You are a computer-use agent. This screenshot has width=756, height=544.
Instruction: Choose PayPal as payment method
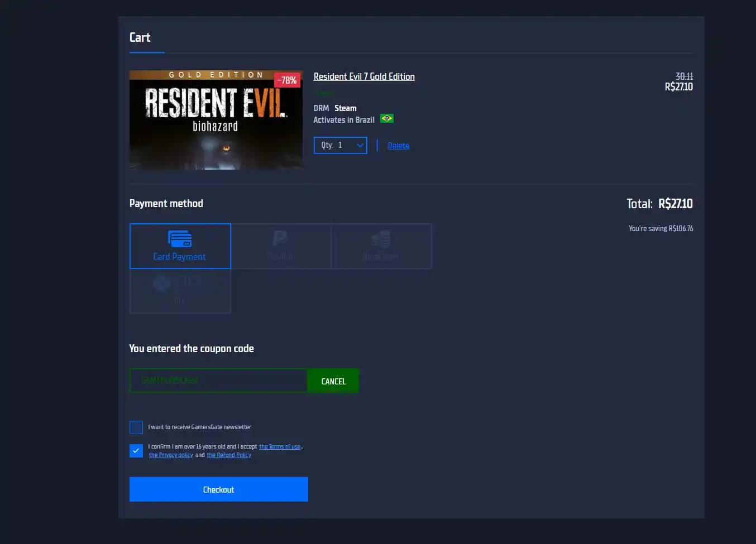pos(281,246)
